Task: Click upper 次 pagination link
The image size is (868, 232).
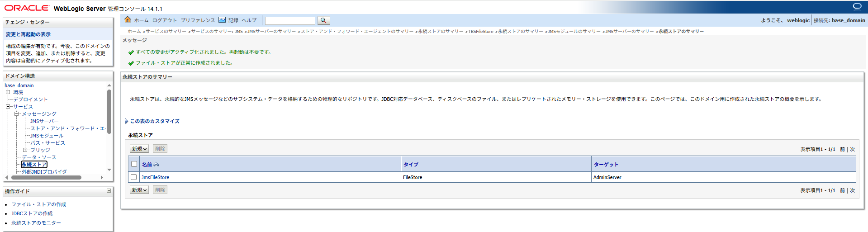Action: [852, 149]
